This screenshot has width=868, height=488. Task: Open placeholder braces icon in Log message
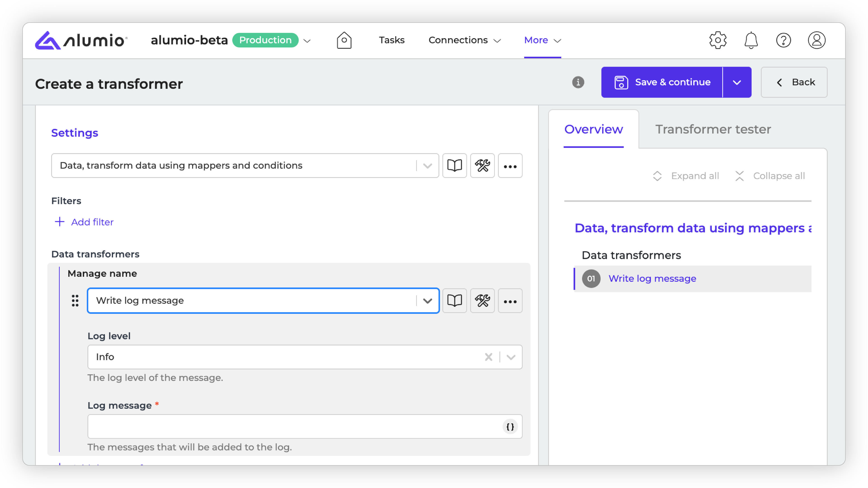coord(510,427)
